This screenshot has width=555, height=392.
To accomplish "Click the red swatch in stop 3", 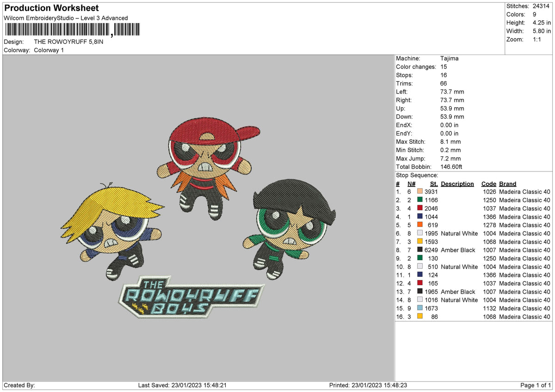I will click(x=419, y=208).
